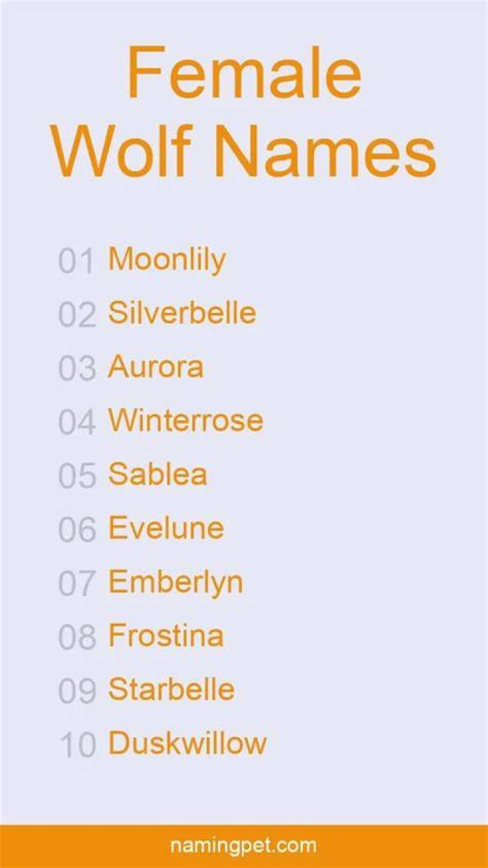The image size is (488, 868).
Task: Choose the name Evelune
Action: click(x=166, y=529)
